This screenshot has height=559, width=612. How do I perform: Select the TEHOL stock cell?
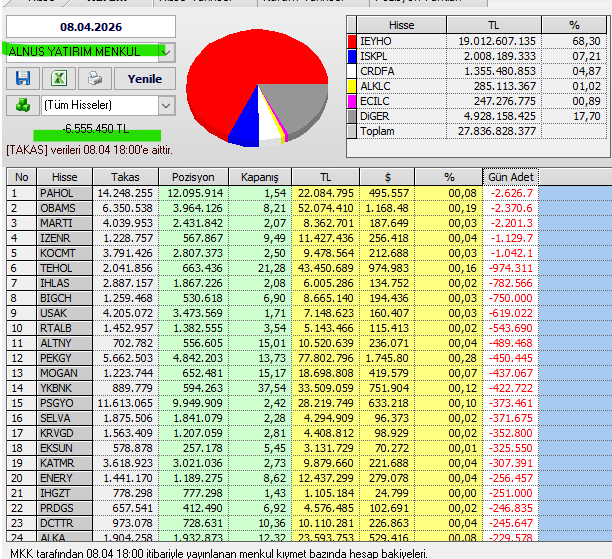point(65,268)
